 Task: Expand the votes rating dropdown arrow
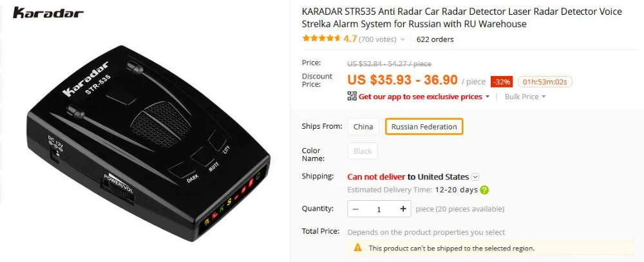click(x=402, y=39)
